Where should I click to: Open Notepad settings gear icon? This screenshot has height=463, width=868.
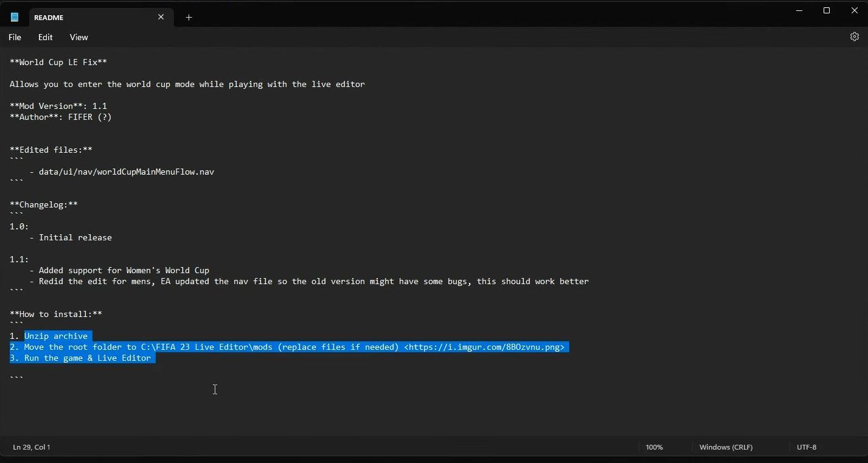pos(855,37)
